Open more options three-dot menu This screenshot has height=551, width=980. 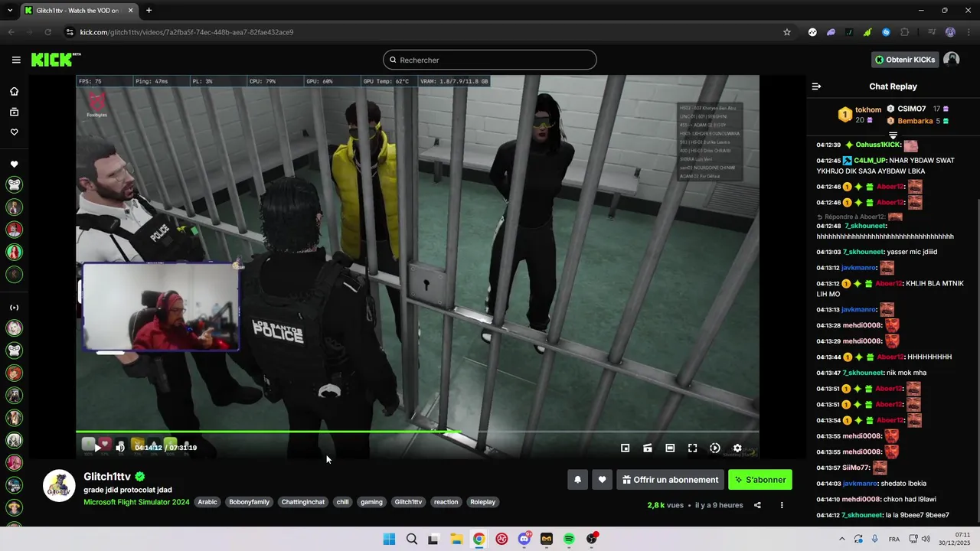click(x=782, y=505)
